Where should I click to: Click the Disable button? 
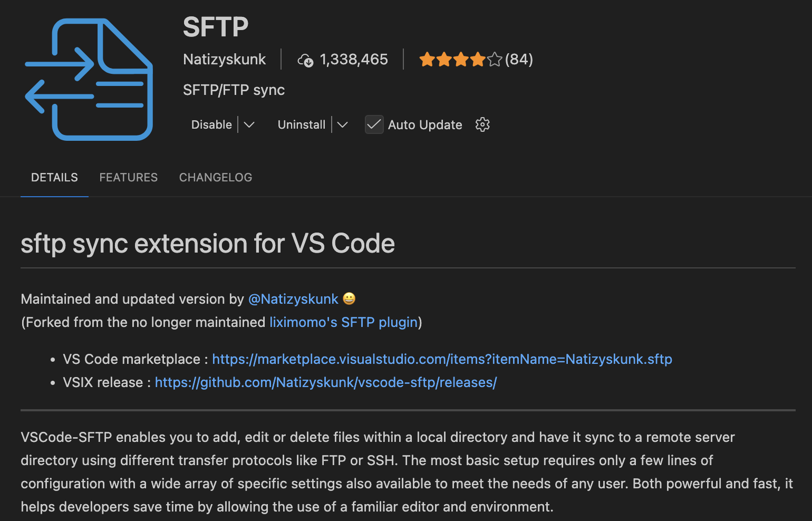(x=211, y=124)
